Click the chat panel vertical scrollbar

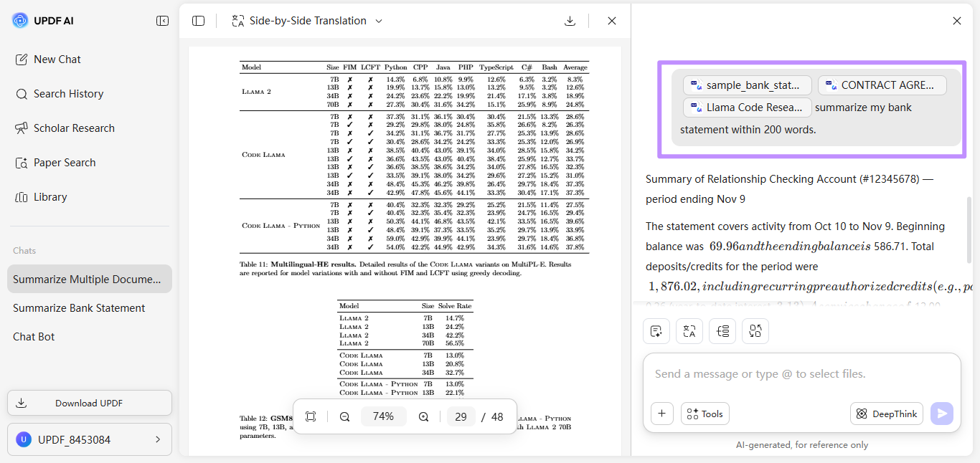tap(970, 229)
